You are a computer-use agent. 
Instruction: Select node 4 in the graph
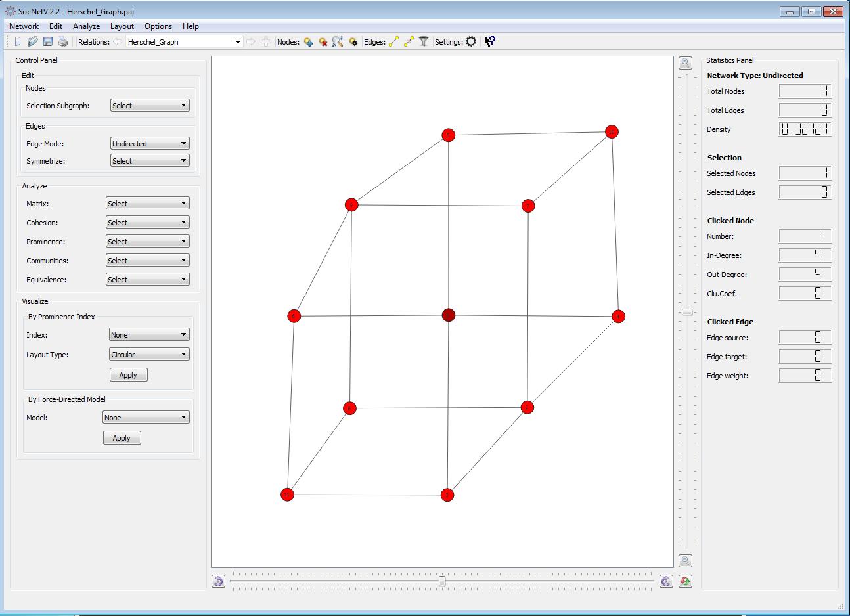[618, 317]
